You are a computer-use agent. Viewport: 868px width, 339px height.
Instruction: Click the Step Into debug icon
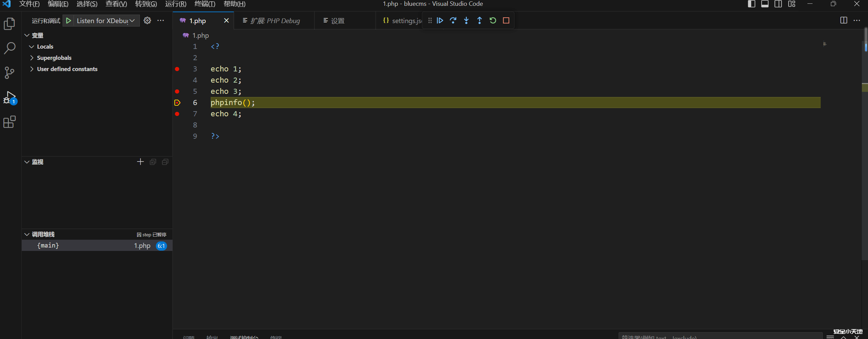coord(466,20)
